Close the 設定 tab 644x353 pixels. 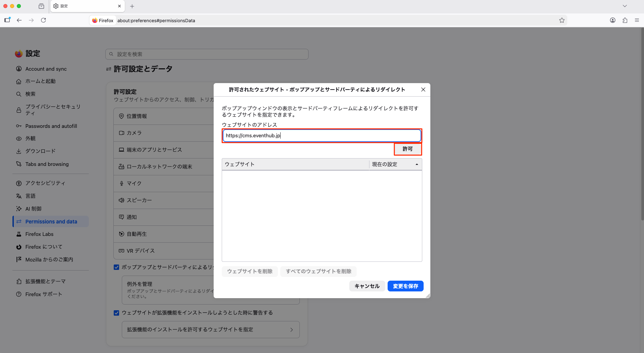click(x=119, y=6)
